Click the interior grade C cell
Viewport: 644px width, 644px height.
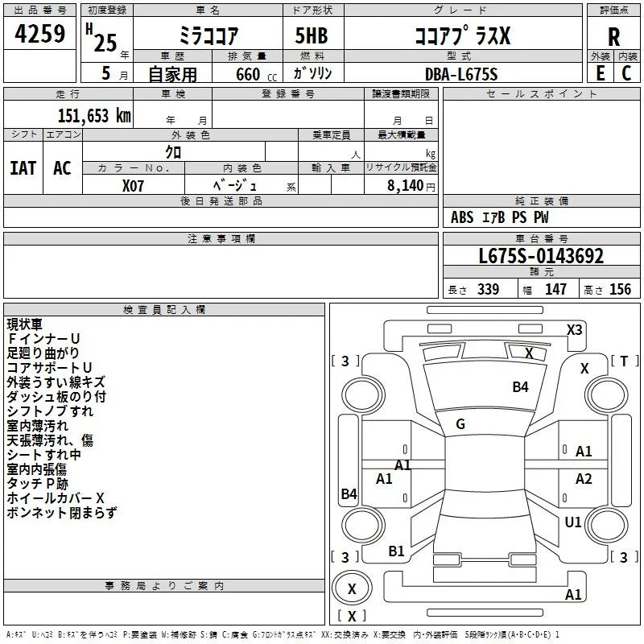627,73
